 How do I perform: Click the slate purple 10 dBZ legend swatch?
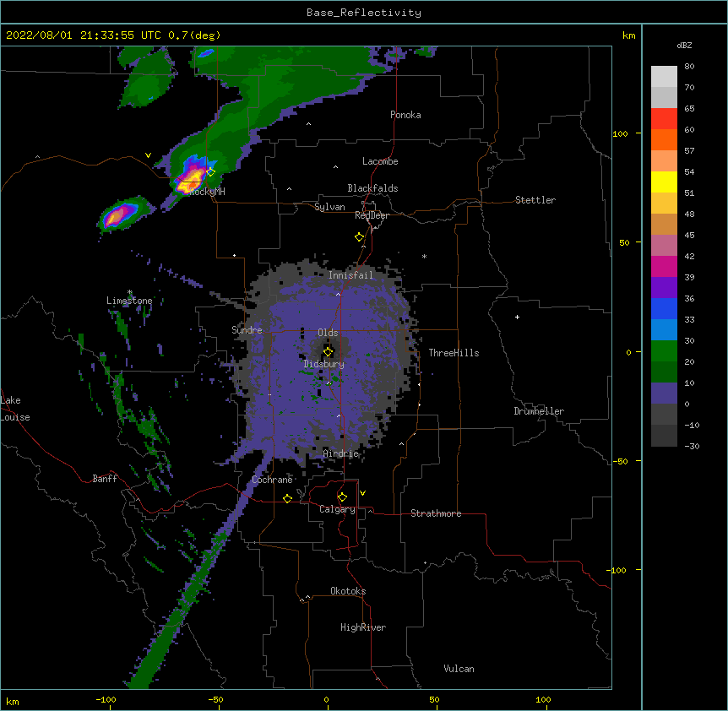(664, 393)
